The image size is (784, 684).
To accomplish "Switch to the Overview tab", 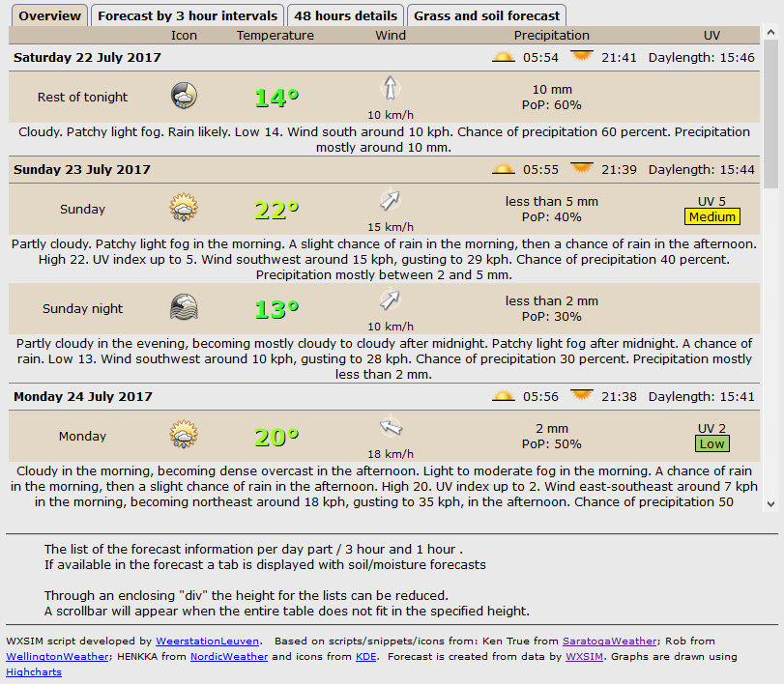I will 48,15.
